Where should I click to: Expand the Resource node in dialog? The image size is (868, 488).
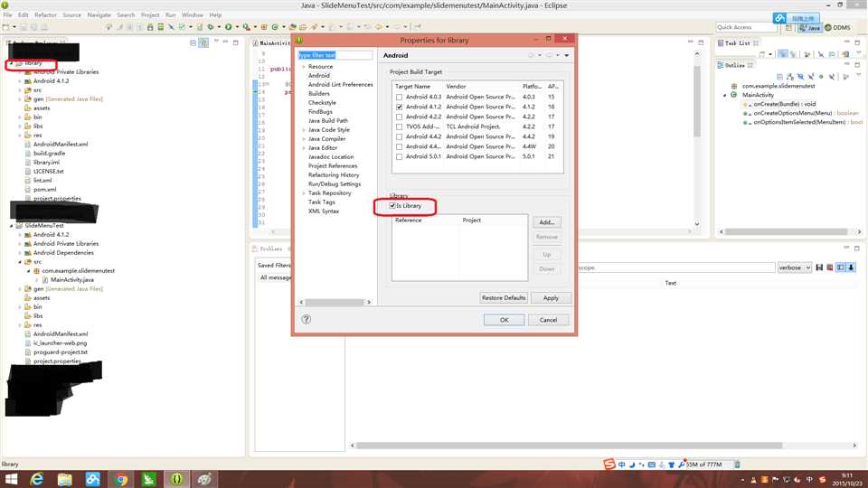click(x=304, y=66)
